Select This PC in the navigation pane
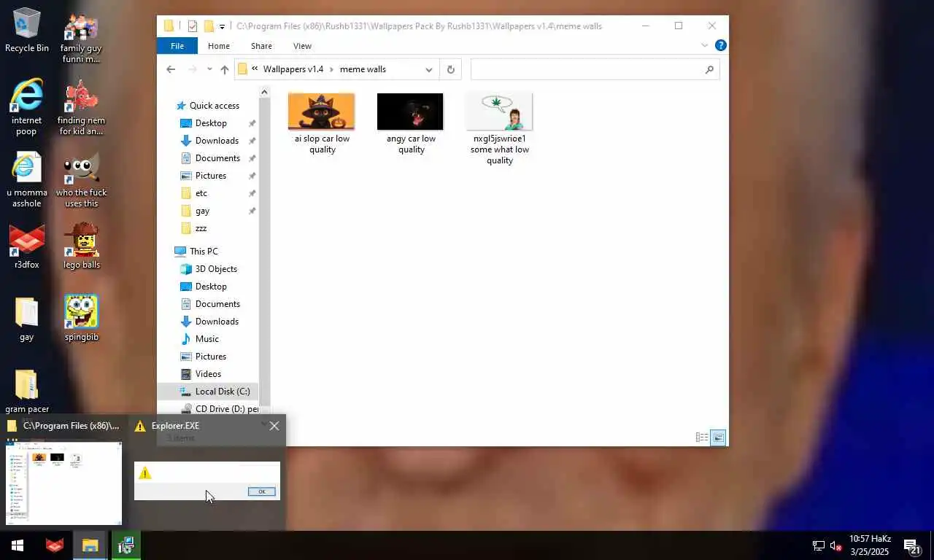 (204, 252)
